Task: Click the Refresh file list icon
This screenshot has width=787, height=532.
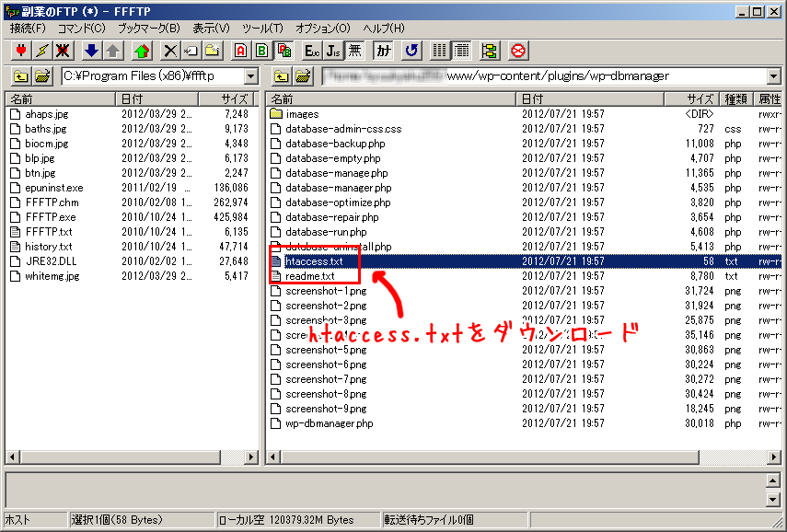Action: click(411, 51)
